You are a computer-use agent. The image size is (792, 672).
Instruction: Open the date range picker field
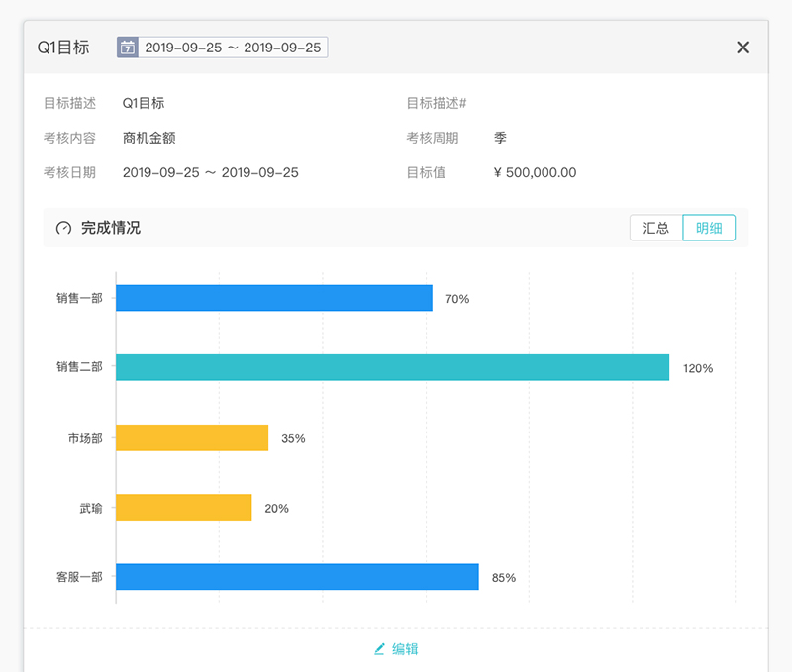tap(233, 48)
